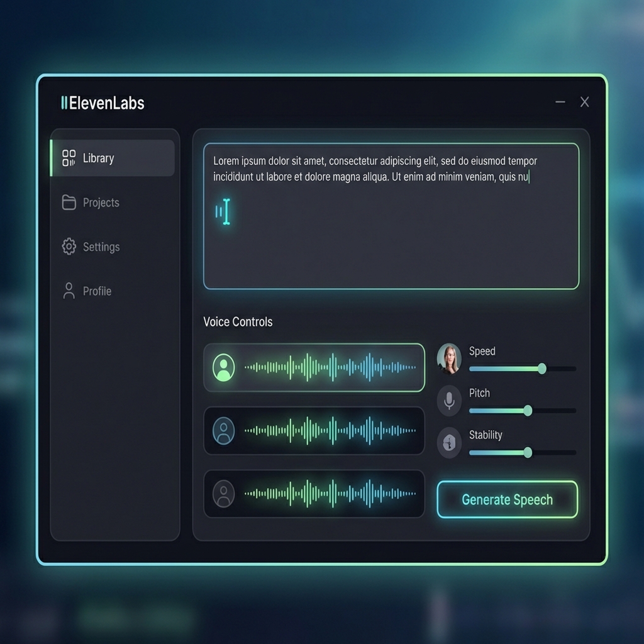
Task: Close the ElevenLabs window
Action: pos(584,102)
